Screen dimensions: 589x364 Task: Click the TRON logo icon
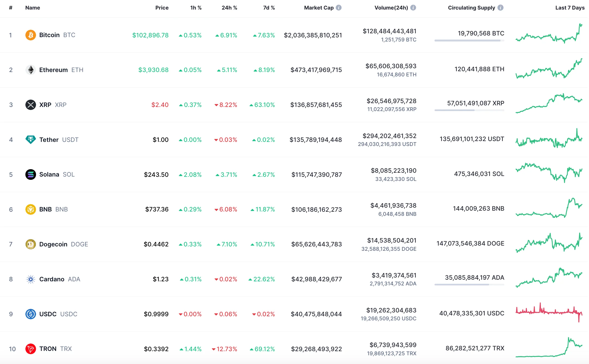tap(31, 349)
